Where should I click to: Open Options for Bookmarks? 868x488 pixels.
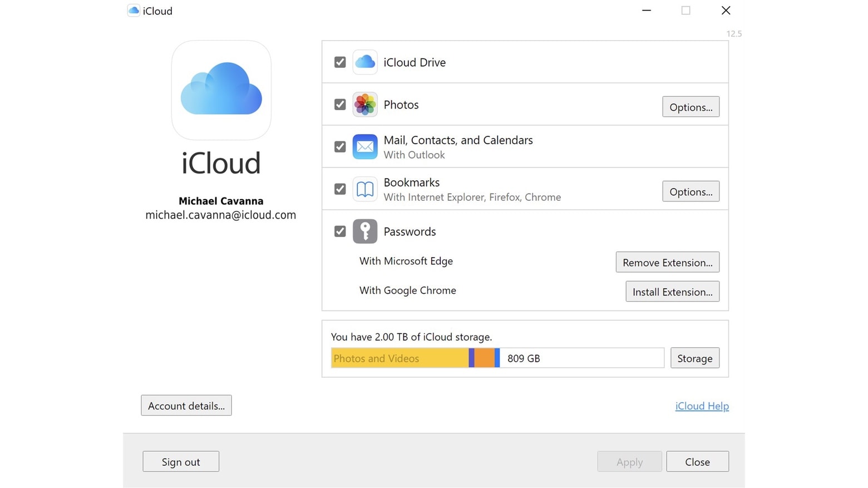(691, 191)
